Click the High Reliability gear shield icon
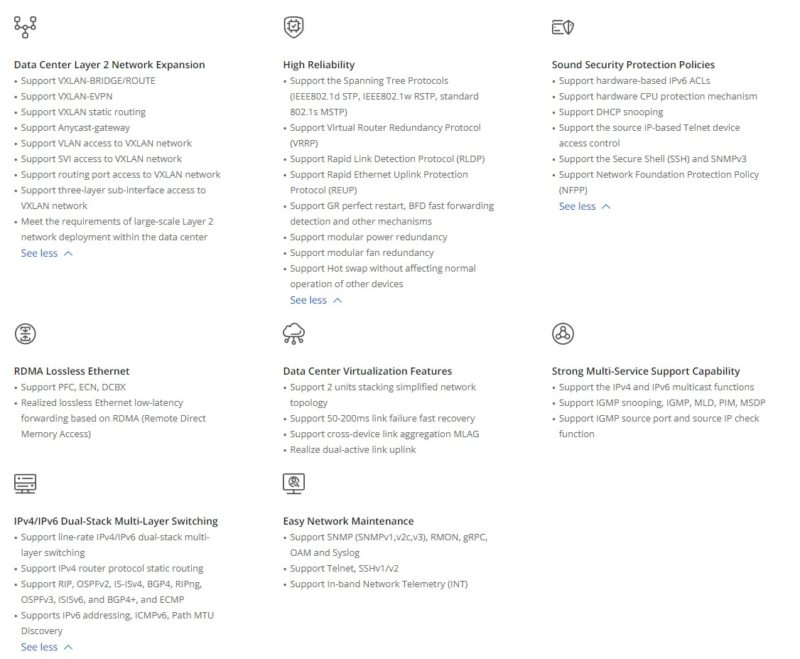This screenshot has width=800, height=659. coord(293,27)
